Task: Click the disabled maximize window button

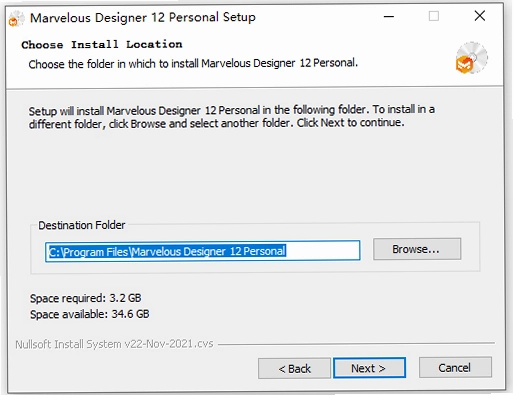Action: [434, 16]
